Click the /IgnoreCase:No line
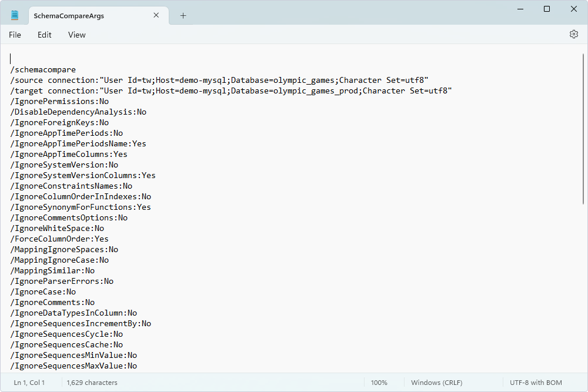 [43, 292]
